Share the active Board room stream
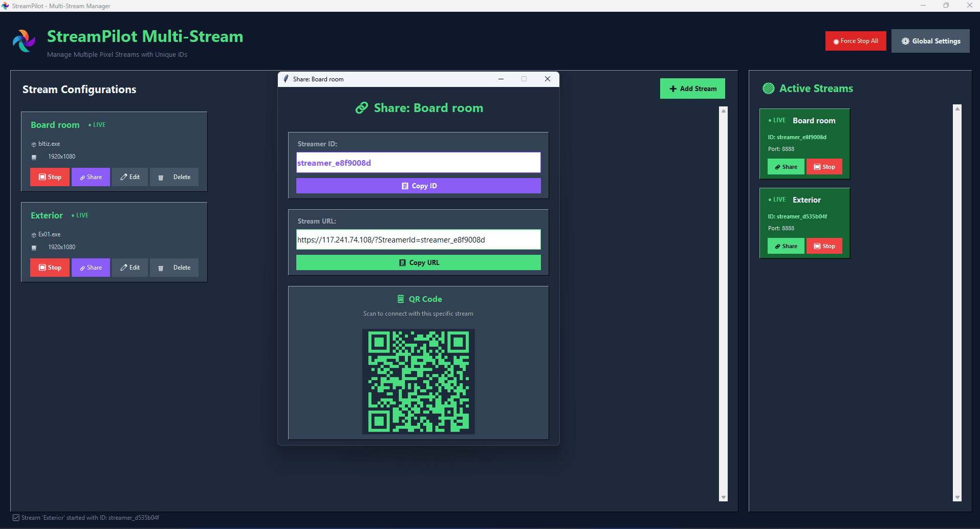 786,167
